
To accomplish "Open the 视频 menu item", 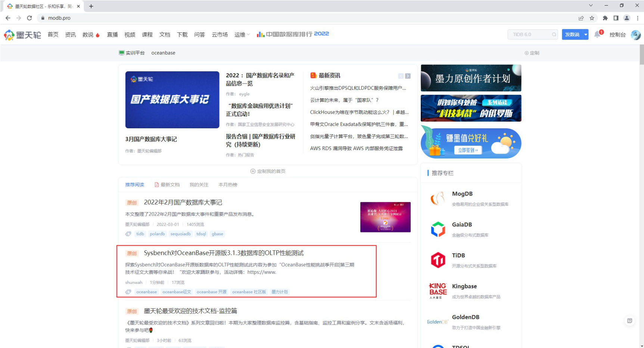I will click(x=130, y=35).
